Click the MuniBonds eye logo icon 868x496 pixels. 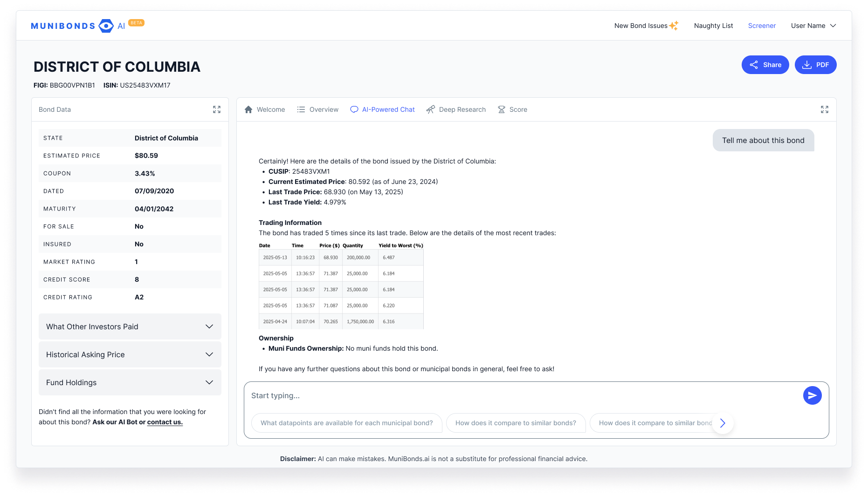point(106,26)
